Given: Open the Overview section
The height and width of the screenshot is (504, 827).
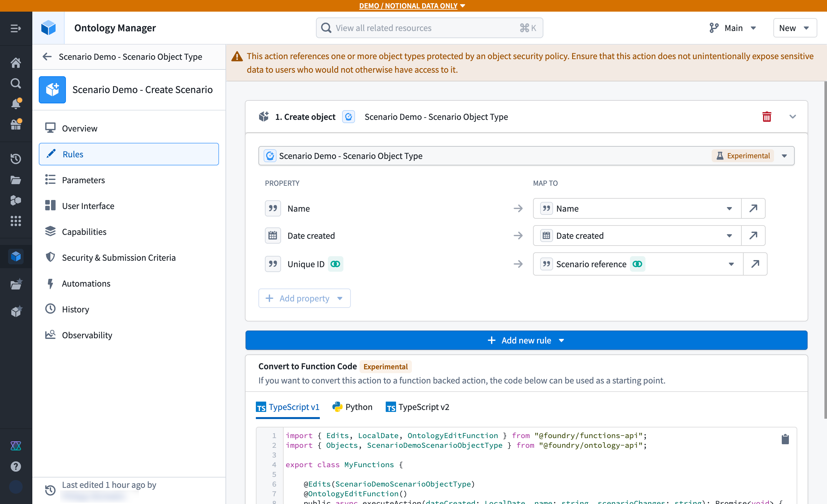Looking at the screenshot, I should pyautogui.click(x=129, y=128).
